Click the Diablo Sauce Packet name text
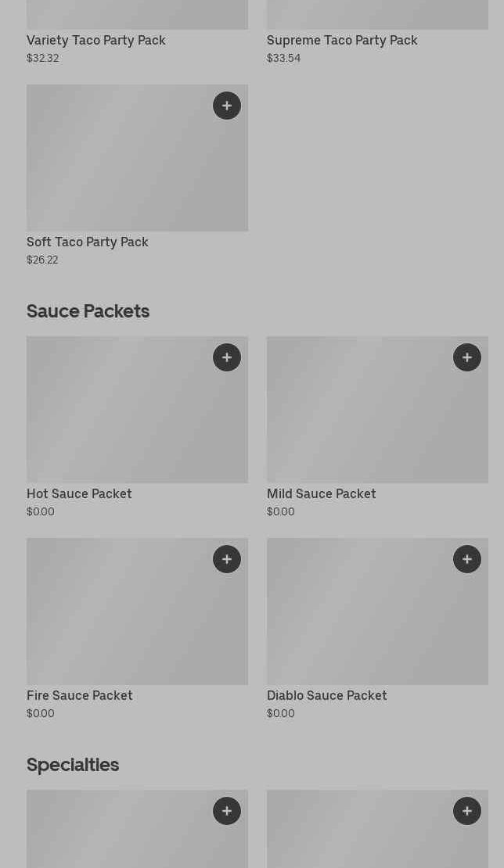The width and height of the screenshot is (504, 868). (x=326, y=695)
